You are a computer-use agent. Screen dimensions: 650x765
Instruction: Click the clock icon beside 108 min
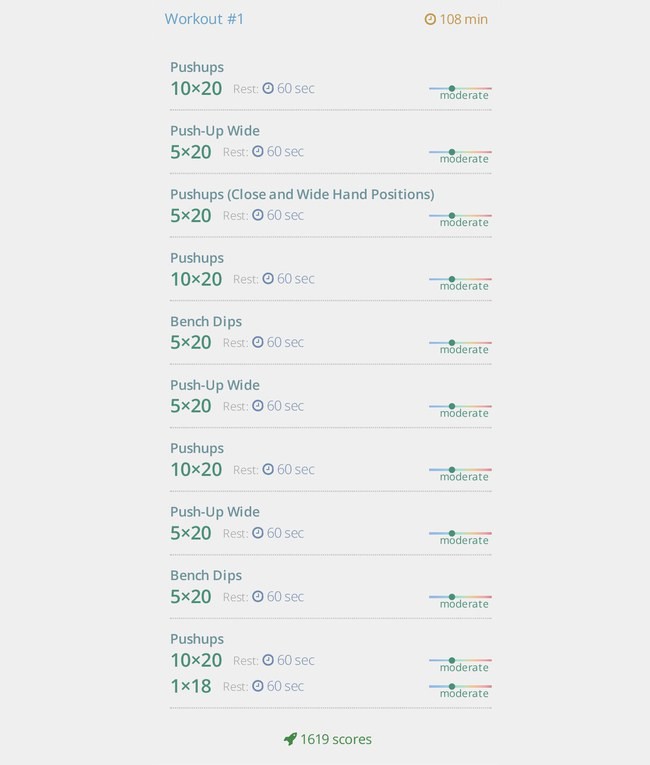430,19
